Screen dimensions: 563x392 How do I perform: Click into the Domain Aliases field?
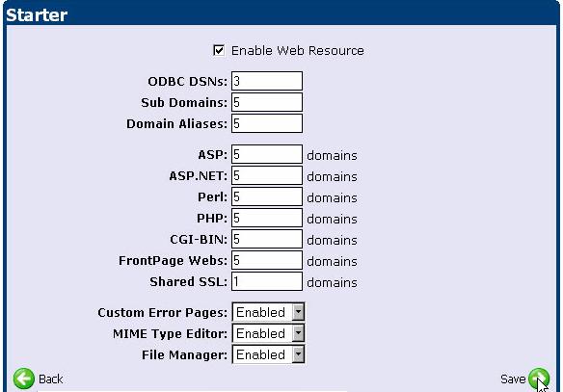(267, 123)
